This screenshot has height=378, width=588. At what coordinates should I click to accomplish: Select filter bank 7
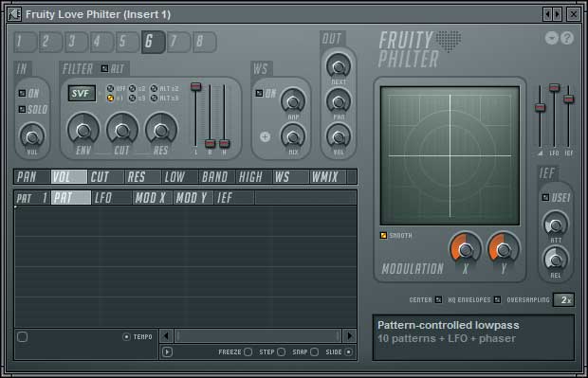(179, 42)
